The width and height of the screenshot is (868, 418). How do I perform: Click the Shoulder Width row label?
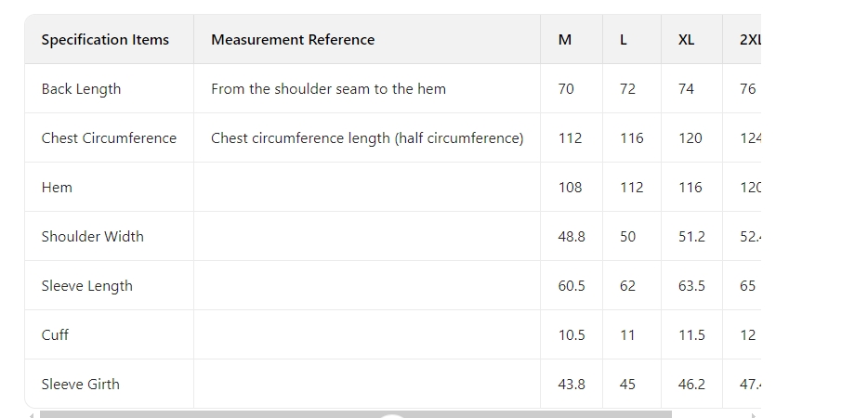tap(92, 237)
